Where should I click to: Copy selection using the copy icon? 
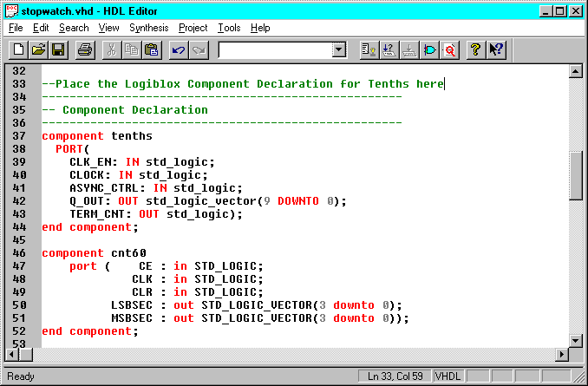(131, 50)
